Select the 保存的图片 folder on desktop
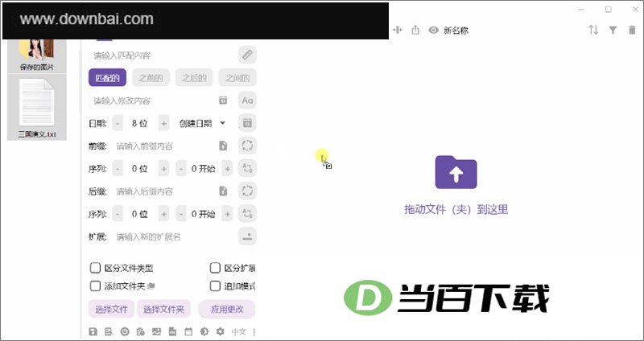Viewport: 644px width, 341px height. coord(37,55)
